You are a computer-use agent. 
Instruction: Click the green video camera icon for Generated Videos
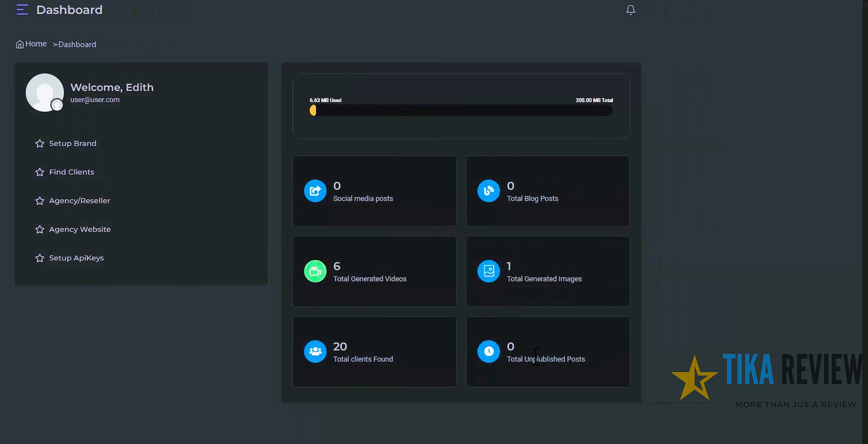(x=315, y=271)
